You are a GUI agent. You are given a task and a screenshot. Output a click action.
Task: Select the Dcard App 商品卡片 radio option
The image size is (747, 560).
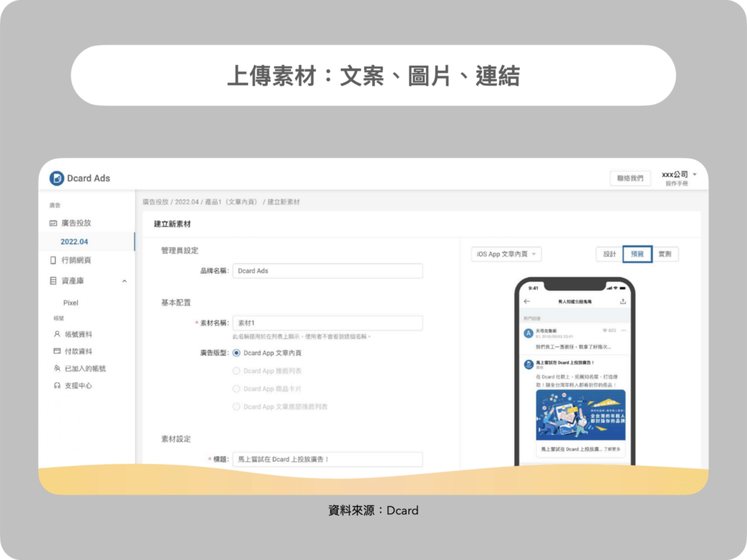[236, 389]
